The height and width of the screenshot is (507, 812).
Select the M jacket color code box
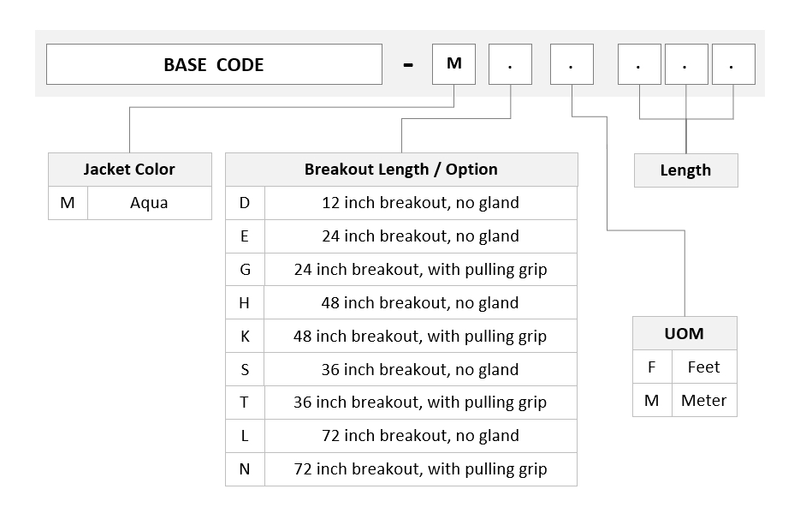[453, 64]
